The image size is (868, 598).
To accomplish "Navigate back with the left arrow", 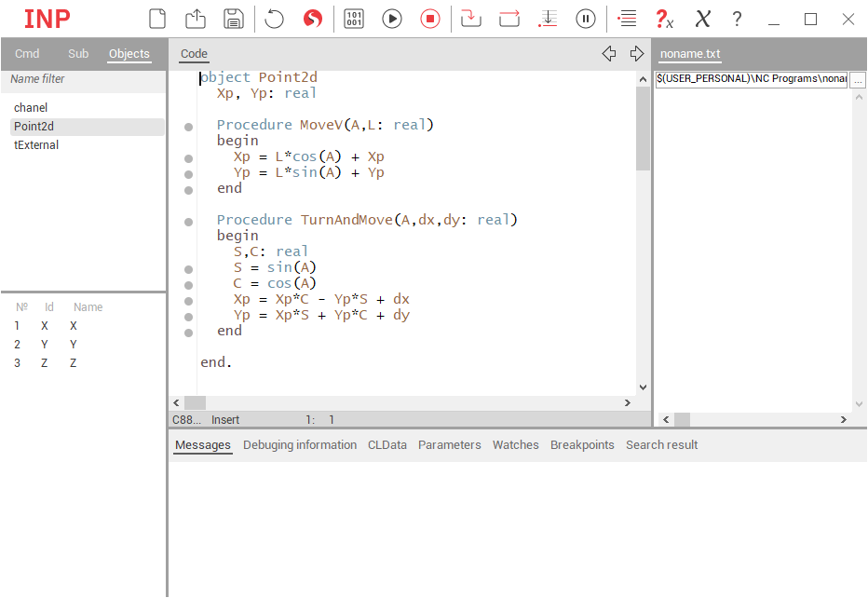I will pos(609,54).
